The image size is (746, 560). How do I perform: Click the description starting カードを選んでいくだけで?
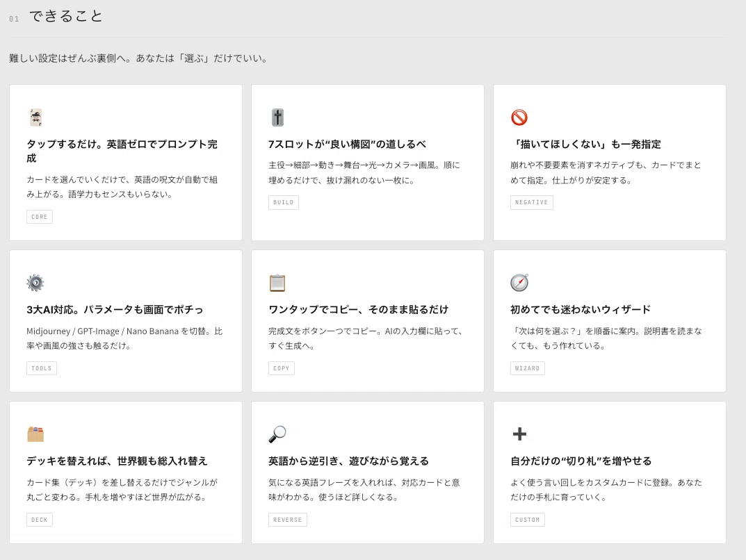[x=122, y=187]
